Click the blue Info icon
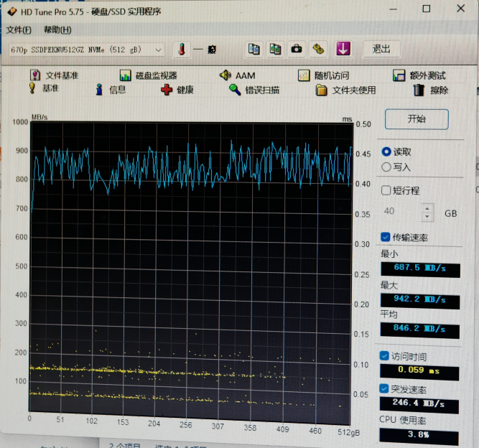The height and width of the screenshot is (448, 479). coord(99,90)
